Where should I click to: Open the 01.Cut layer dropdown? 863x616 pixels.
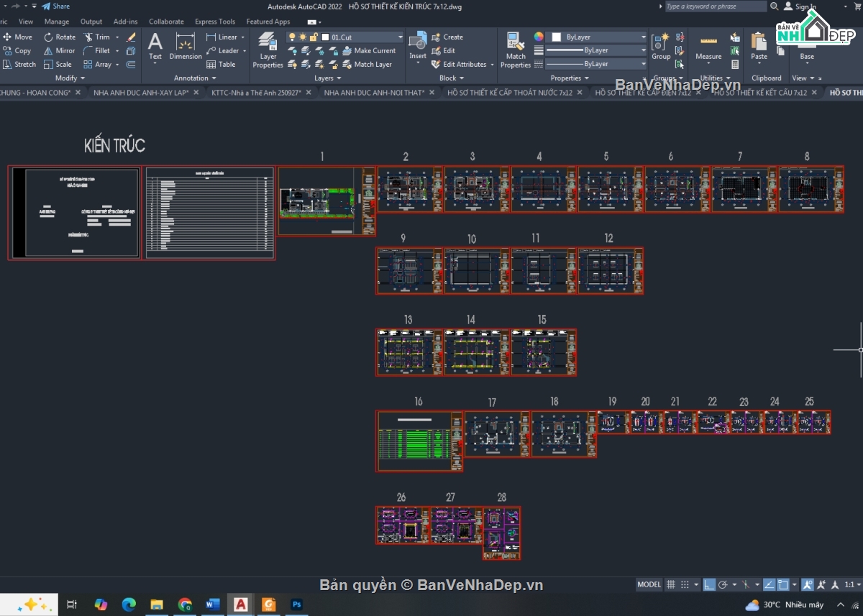click(399, 37)
